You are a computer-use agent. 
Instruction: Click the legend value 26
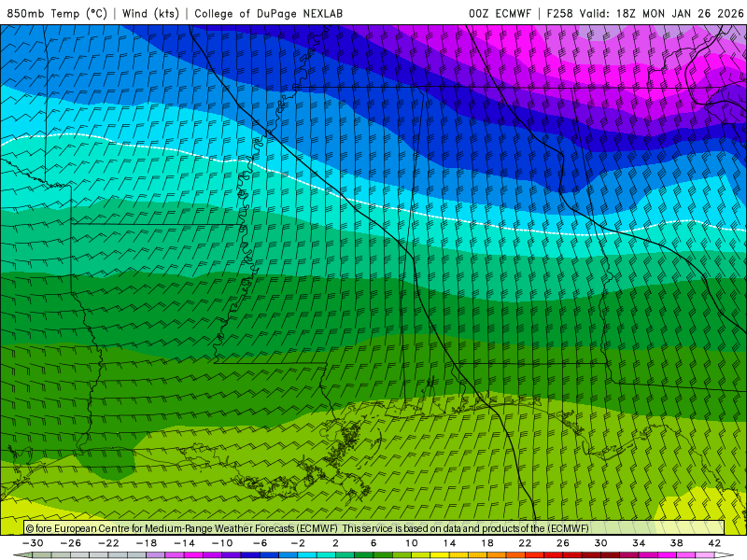pos(563,543)
